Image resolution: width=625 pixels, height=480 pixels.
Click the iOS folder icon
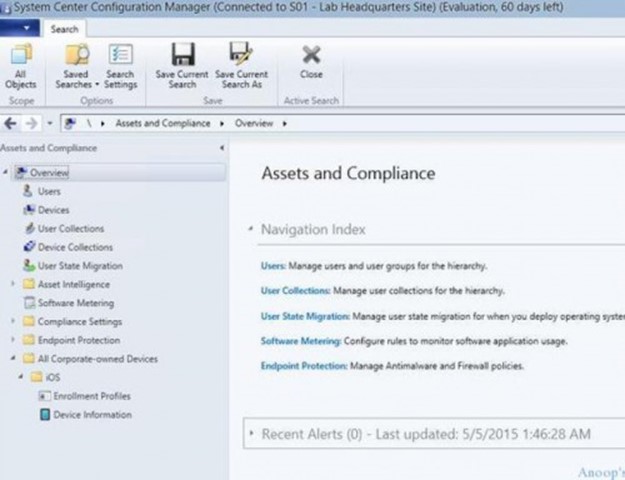point(37,377)
